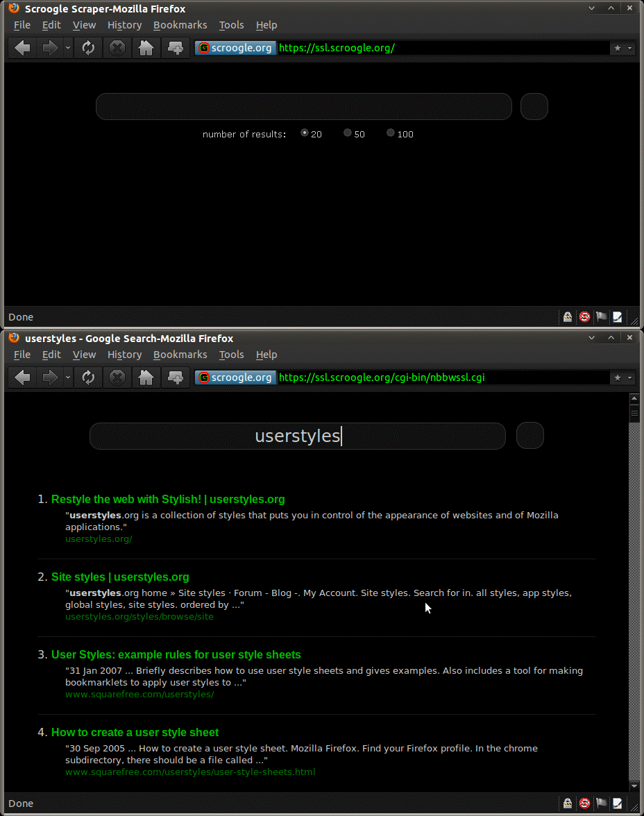Click www.squarefree.com/userstyles/ URL
Image resolution: width=644 pixels, height=816 pixels.
pyautogui.click(x=139, y=694)
